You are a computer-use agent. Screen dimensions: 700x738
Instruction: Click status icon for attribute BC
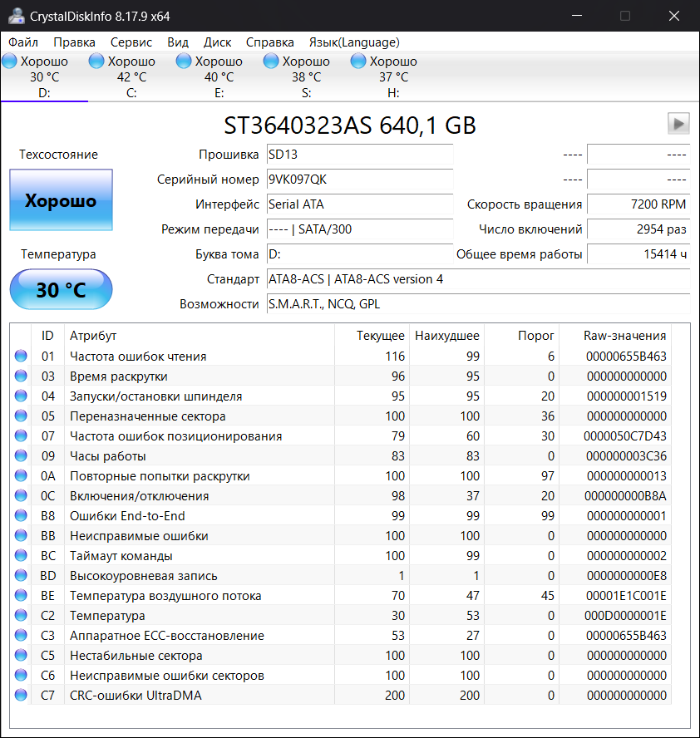pyautogui.click(x=21, y=555)
